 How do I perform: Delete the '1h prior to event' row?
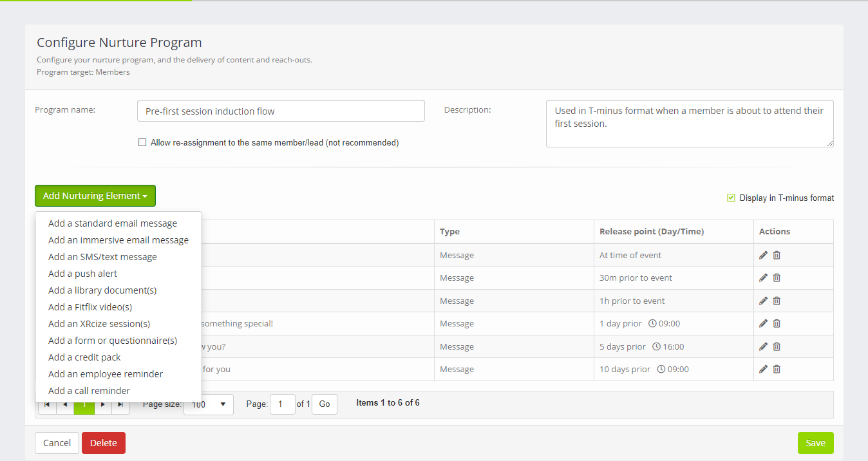click(x=777, y=301)
